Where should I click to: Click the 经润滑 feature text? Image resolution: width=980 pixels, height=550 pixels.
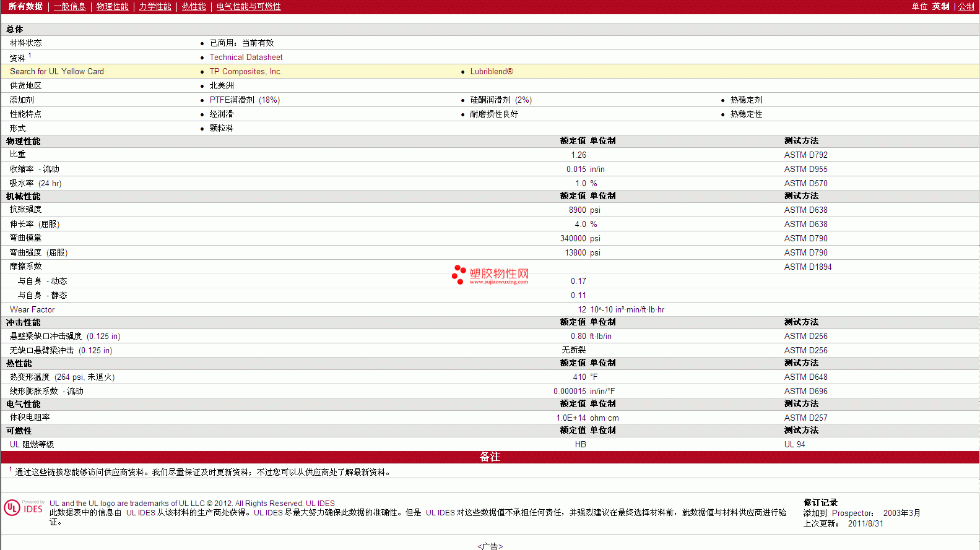coord(222,114)
